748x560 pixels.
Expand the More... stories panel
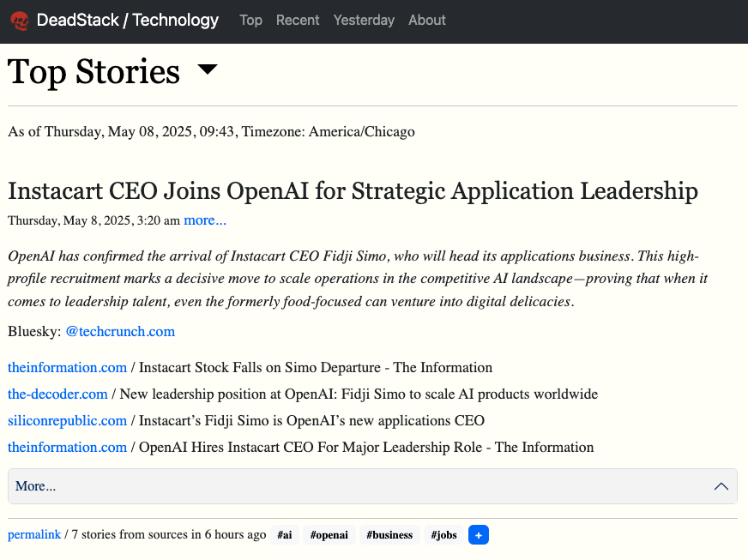[36, 486]
